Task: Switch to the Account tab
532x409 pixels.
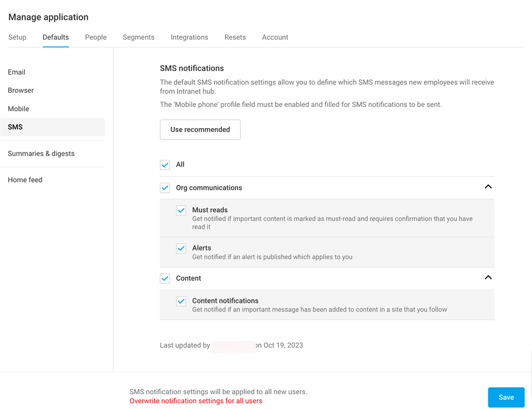Action: click(275, 37)
